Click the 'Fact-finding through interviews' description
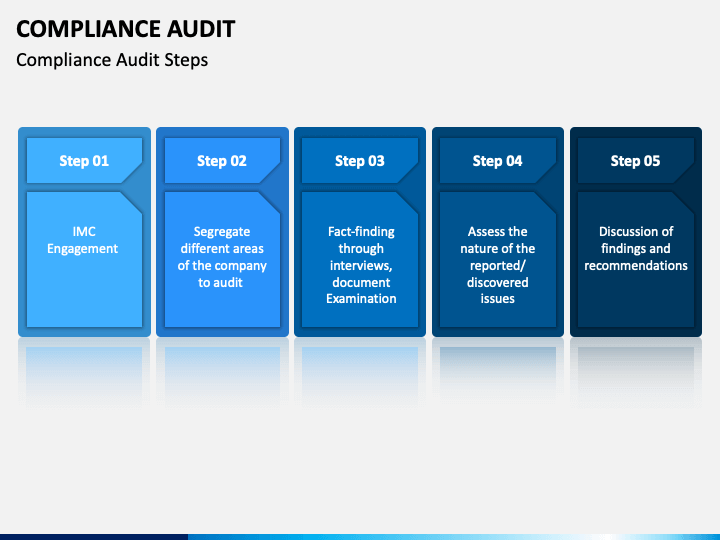 click(361, 265)
